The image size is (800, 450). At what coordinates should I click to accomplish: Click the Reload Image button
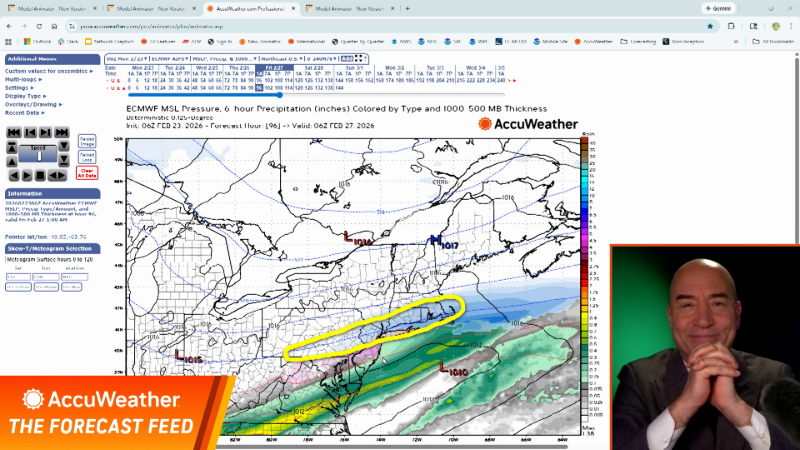coord(87,141)
